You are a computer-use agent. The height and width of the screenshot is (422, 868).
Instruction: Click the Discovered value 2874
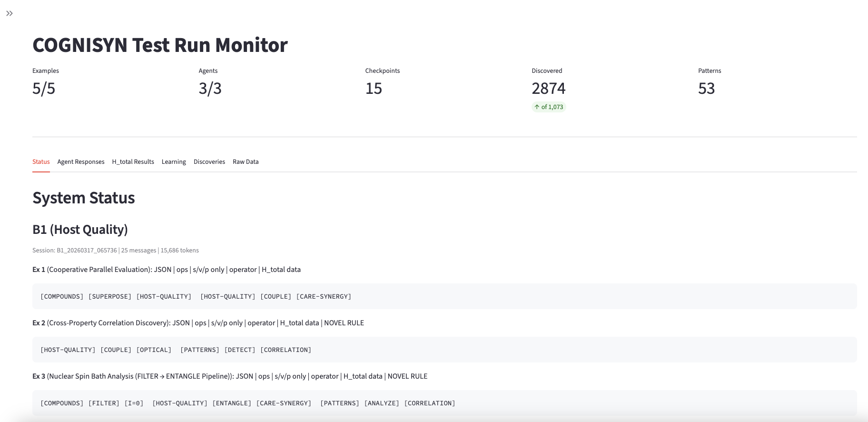tap(549, 88)
